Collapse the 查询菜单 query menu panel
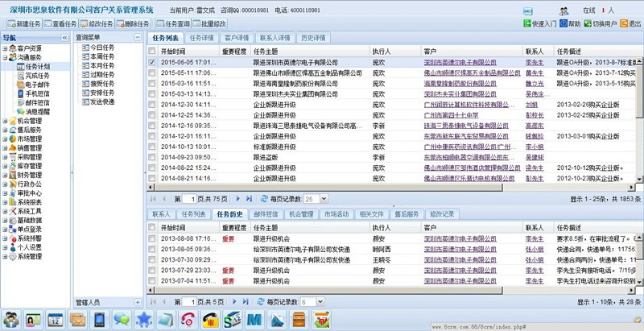Screen dimensions: 644x331 pyautogui.click(x=138, y=37)
